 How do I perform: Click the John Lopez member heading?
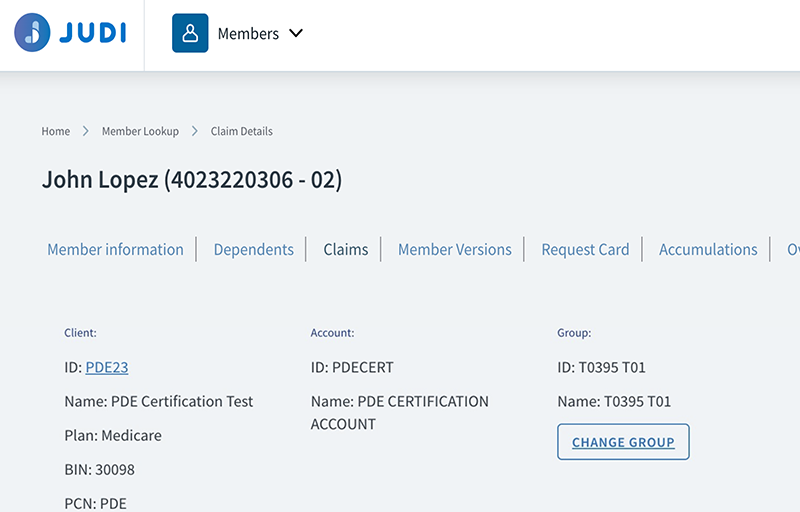coord(192,180)
